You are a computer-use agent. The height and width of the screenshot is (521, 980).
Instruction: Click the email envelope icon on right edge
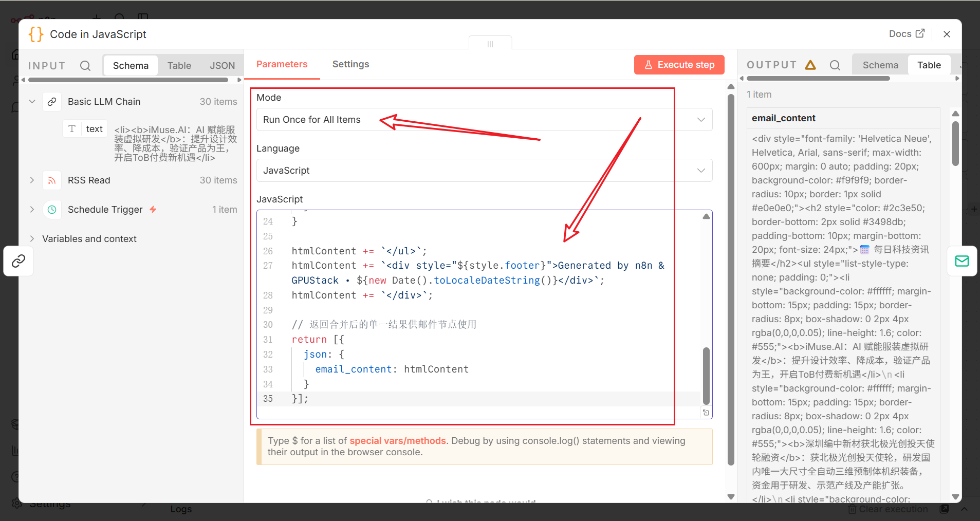coord(961,261)
